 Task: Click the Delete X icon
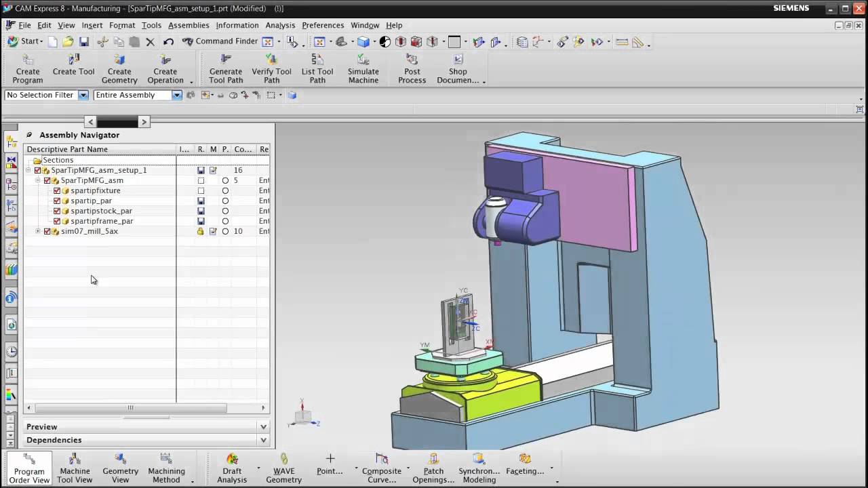click(151, 41)
